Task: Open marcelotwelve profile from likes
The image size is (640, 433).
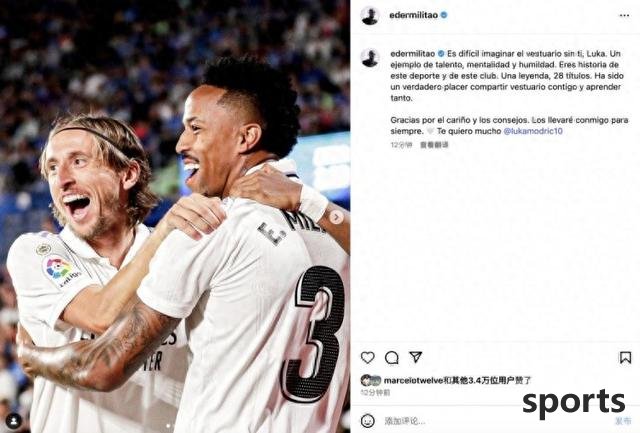Action: click(413, 380)
